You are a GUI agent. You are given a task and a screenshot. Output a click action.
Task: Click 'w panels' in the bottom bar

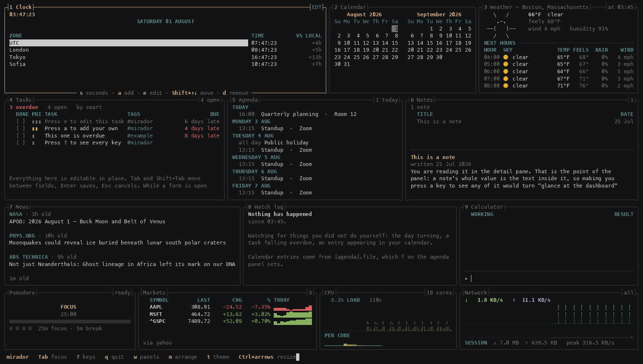click(x=146, y=357)
